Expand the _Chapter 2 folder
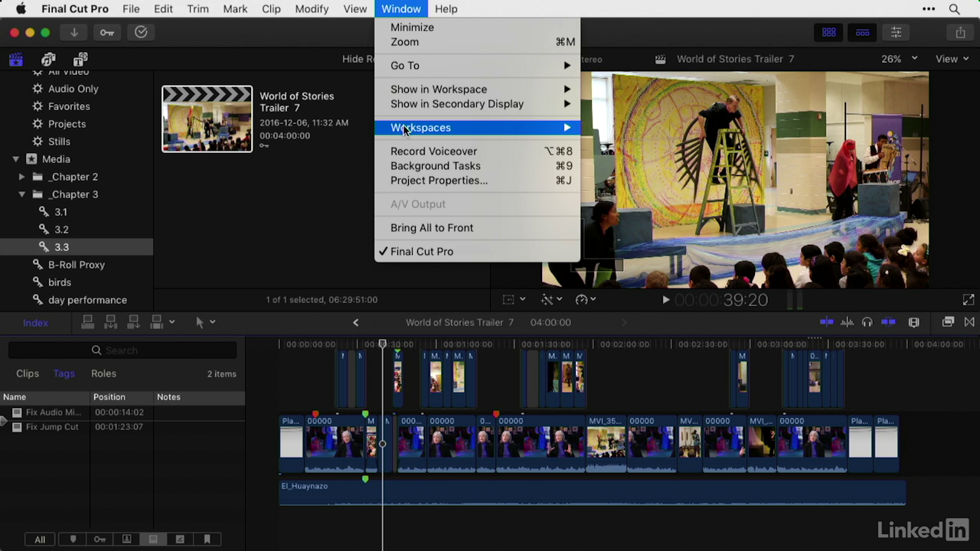Screen dimensions: 980x551 click(x=21, y=177)
